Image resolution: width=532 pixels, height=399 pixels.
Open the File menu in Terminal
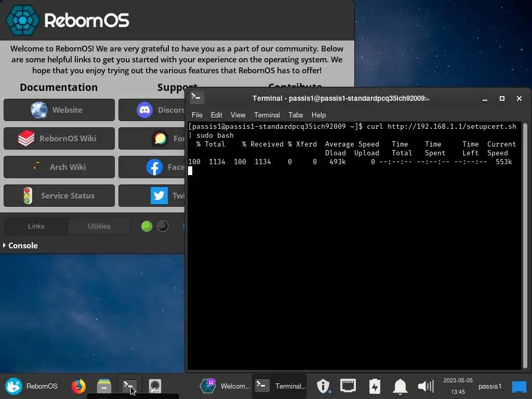pos(197,115)
